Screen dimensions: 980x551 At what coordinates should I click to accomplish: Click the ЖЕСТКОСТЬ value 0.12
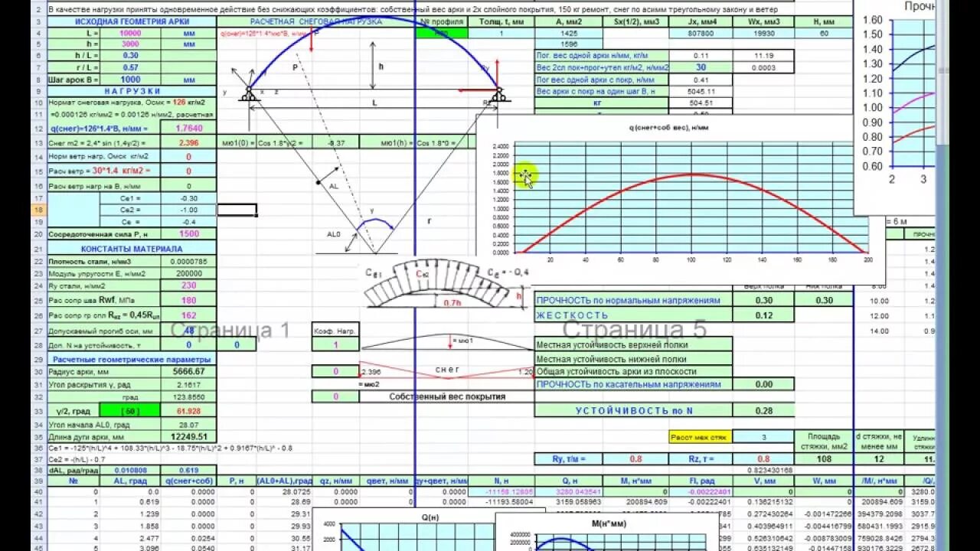coord(763,315)
